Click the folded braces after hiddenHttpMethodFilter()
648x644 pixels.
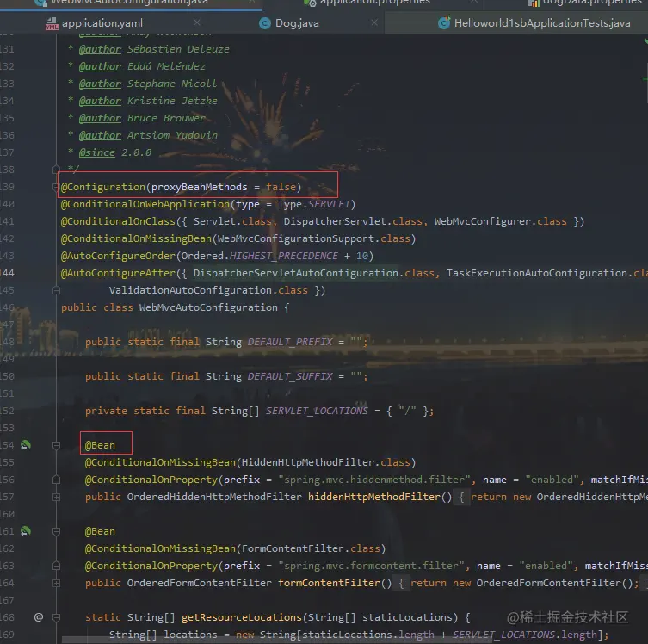[x=461, y=497]
